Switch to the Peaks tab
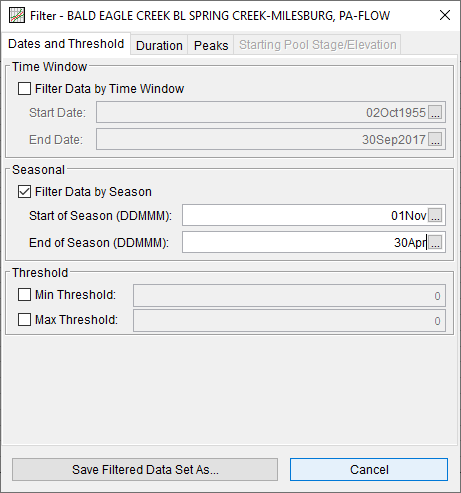Screen dimensions: 461x493 pyautogui.click(x=211, y=45)
